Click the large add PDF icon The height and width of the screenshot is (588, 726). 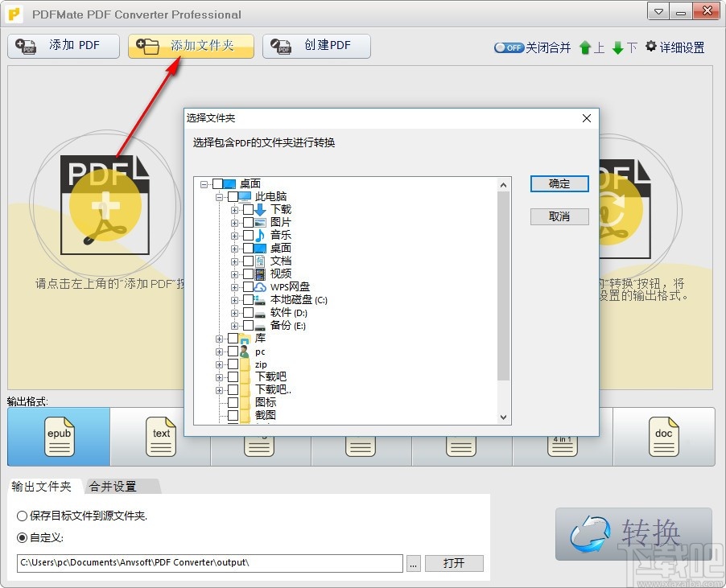point(105,205)
